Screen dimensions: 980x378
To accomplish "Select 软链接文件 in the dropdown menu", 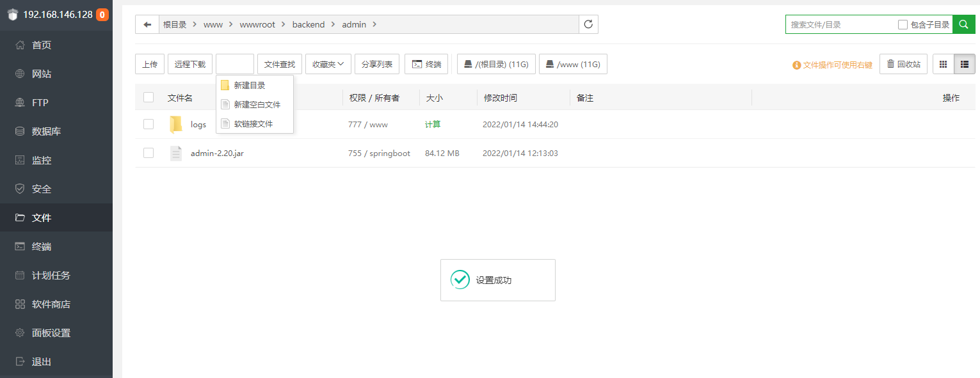I will coord(253,123).
